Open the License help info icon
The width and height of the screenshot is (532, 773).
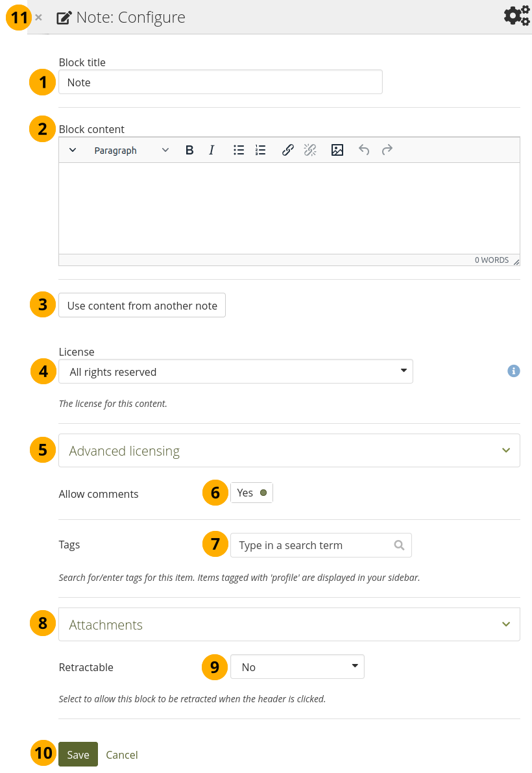[x=514, y=371]
